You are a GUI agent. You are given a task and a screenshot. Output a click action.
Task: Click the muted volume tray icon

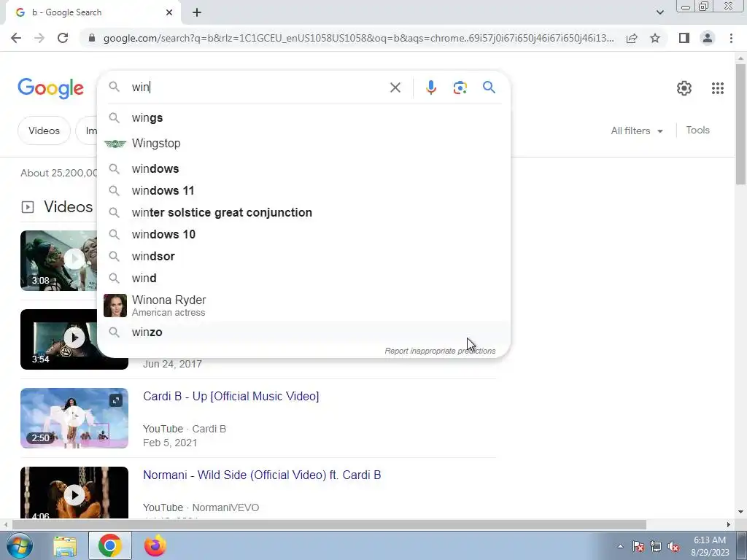(x=673, y=546)
